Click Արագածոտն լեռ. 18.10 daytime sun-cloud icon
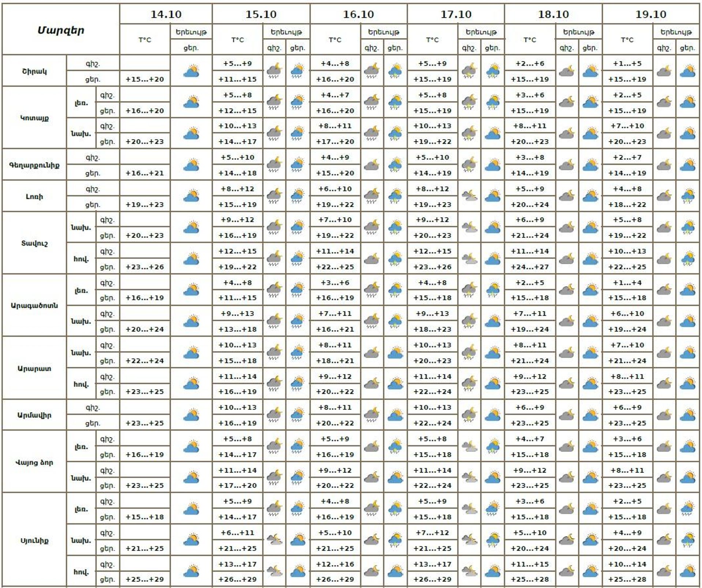702x588 pixels. pyautogui.click(x=590, y=290)
